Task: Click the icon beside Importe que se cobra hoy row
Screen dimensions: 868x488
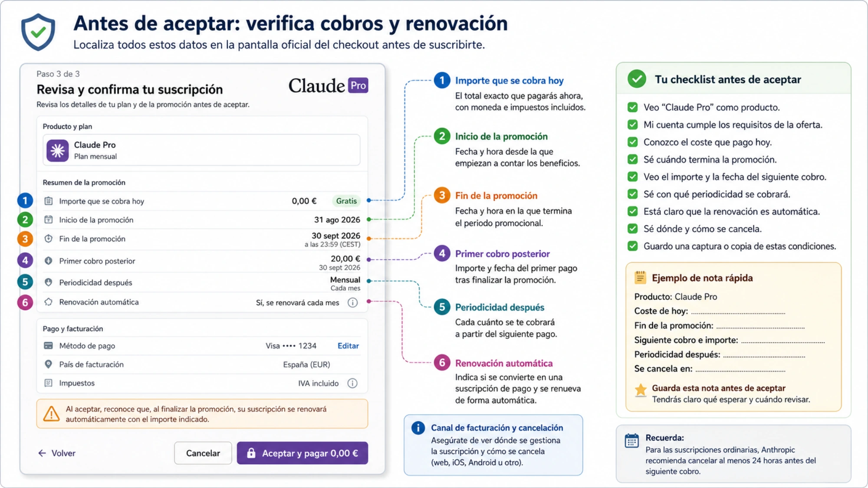Action: (x=49, y=201)
